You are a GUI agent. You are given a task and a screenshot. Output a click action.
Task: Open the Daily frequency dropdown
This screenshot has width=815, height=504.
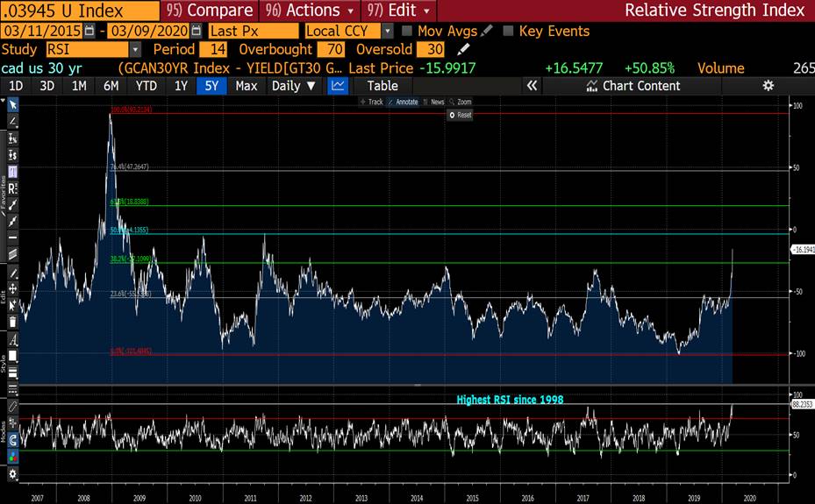[x=294, y=86]
